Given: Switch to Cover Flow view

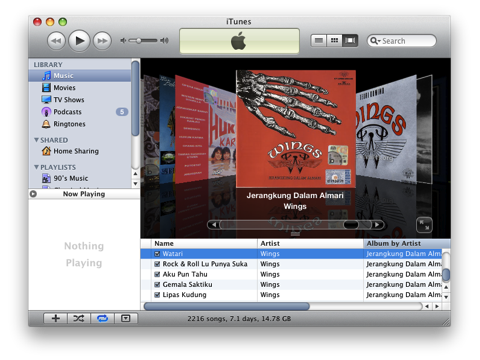Looking at the screenshot, I should [x=350, y=41].
